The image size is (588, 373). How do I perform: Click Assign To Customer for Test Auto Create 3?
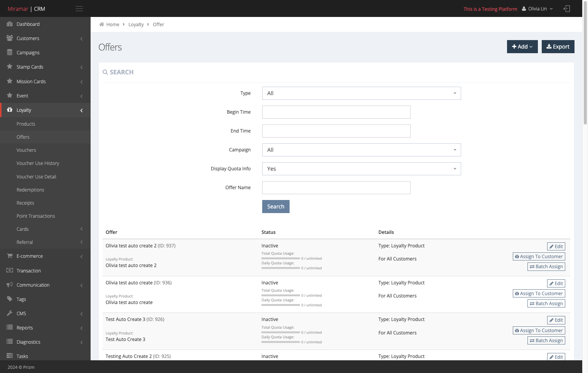539,331
